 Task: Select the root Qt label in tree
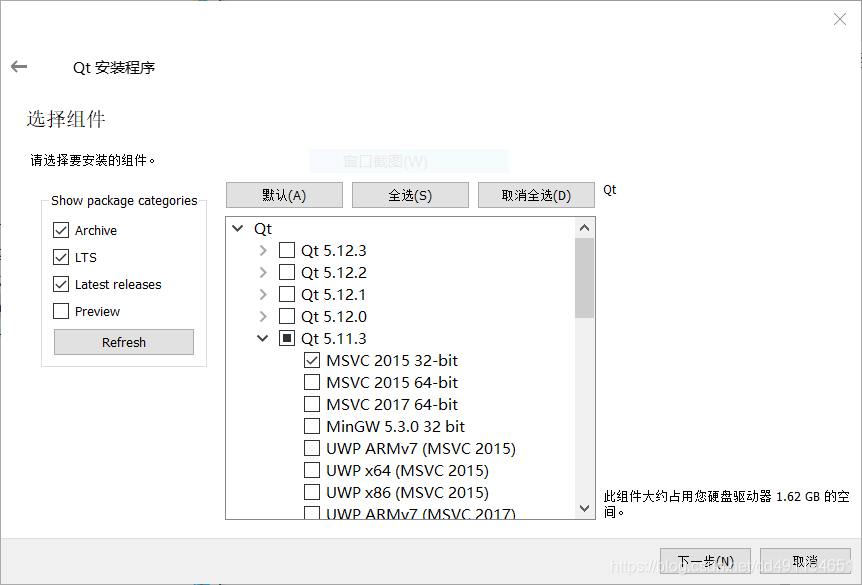(x=263, y=229)
